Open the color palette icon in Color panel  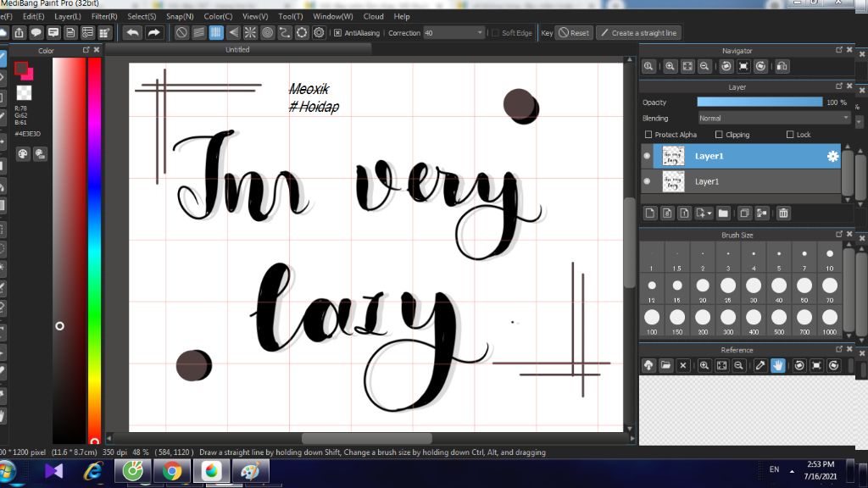(x=23, y=154)
